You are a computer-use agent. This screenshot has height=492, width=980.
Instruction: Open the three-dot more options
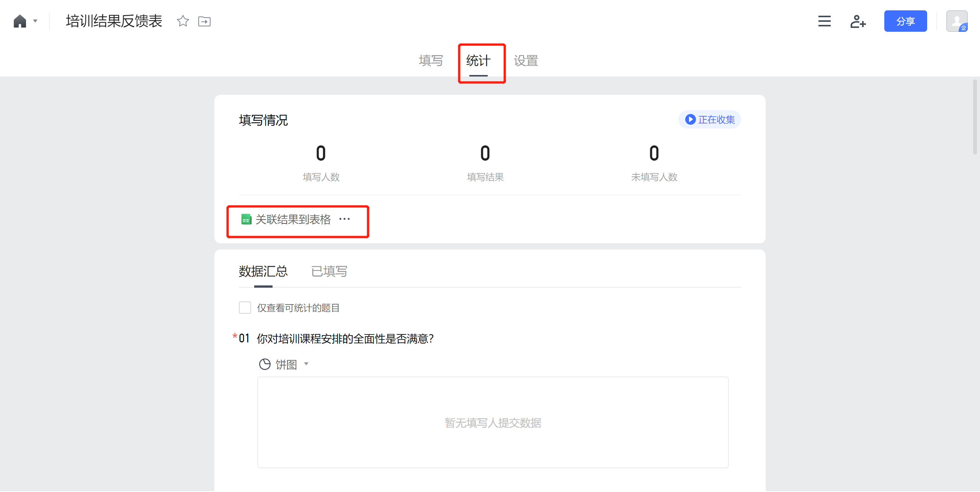point(345,219)
